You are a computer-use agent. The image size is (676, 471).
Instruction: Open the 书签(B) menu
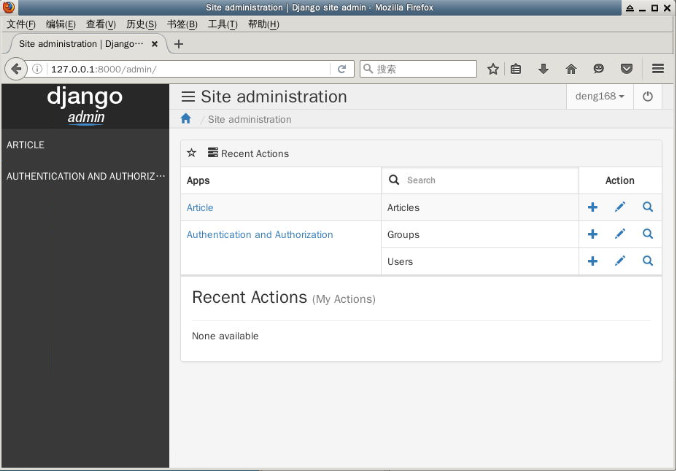click(x=182, y=25)
